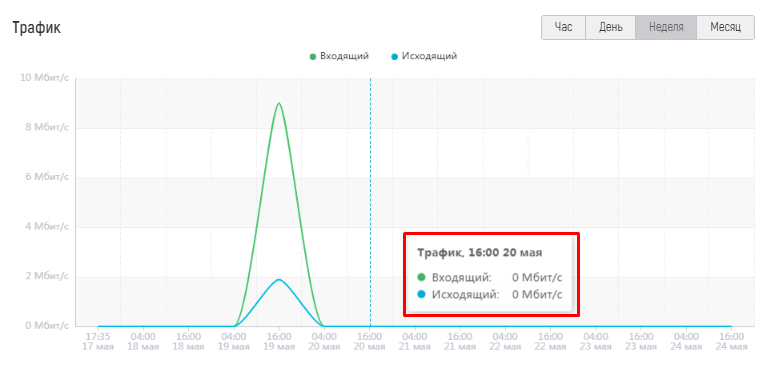The height and width of the screenshot is (372, 767).
Task: Toggle the Входящий series in legend
Action: click(339, 56)
